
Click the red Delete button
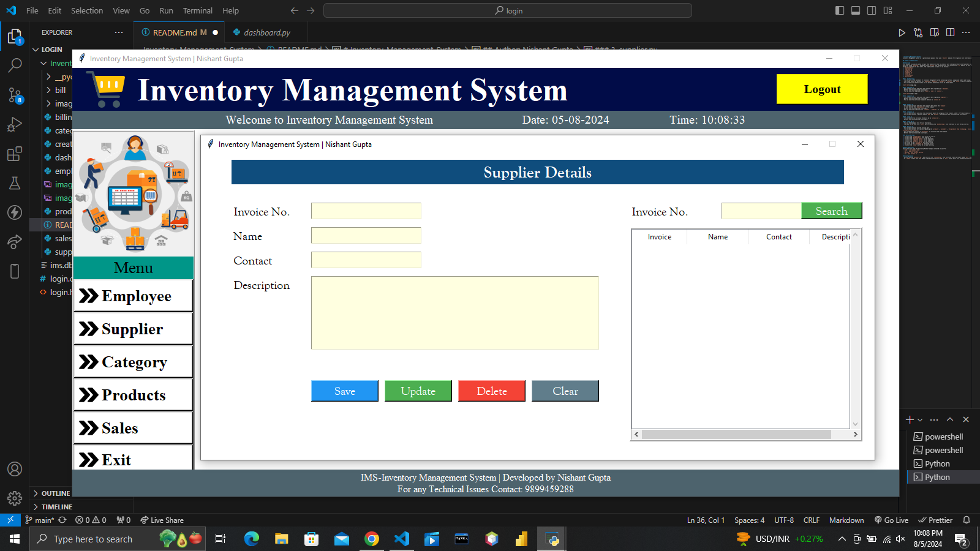tap(492, 391)
